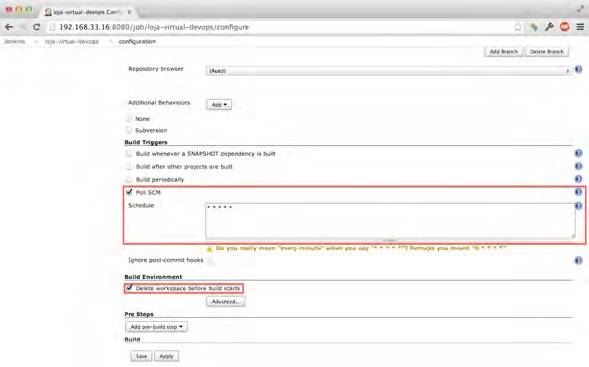The image size is (589, 367).
Task: Click the red round extension icon
Action: click(565, 27)
